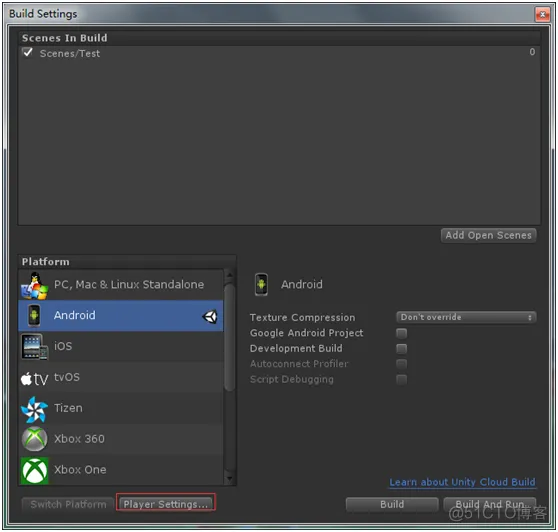Click Add Open Scenes button
This screenshot has width=558, height=532.
489,235
